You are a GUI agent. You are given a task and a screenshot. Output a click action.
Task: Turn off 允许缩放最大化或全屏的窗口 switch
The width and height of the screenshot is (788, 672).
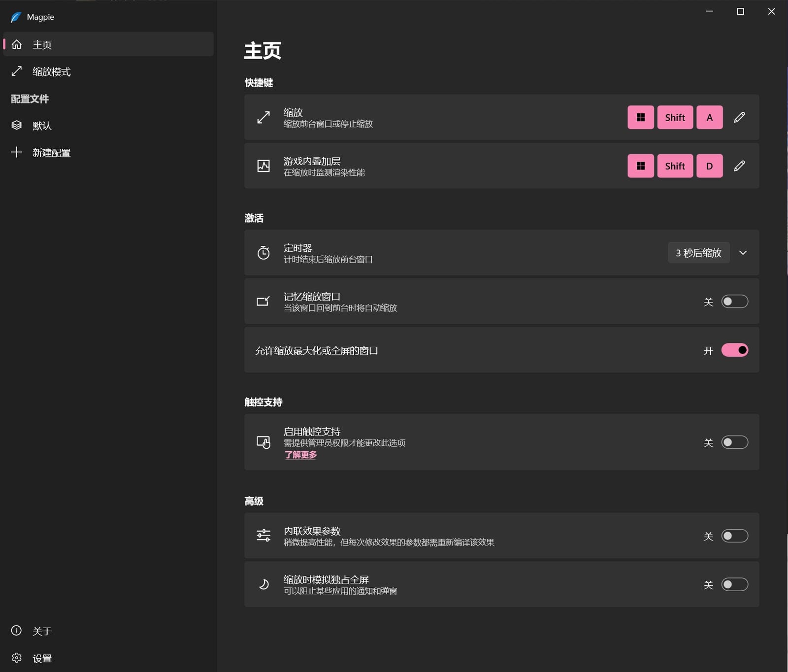click(734, 350)
